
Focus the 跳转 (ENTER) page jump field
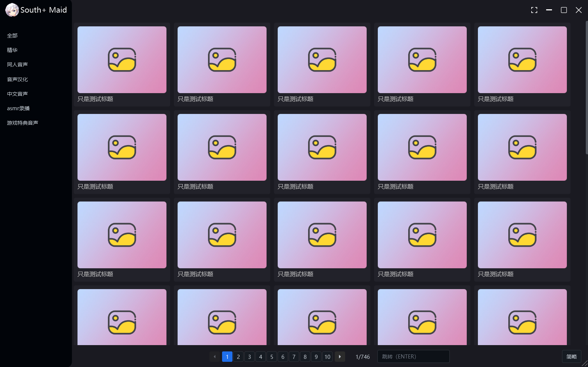pos(413,357)
